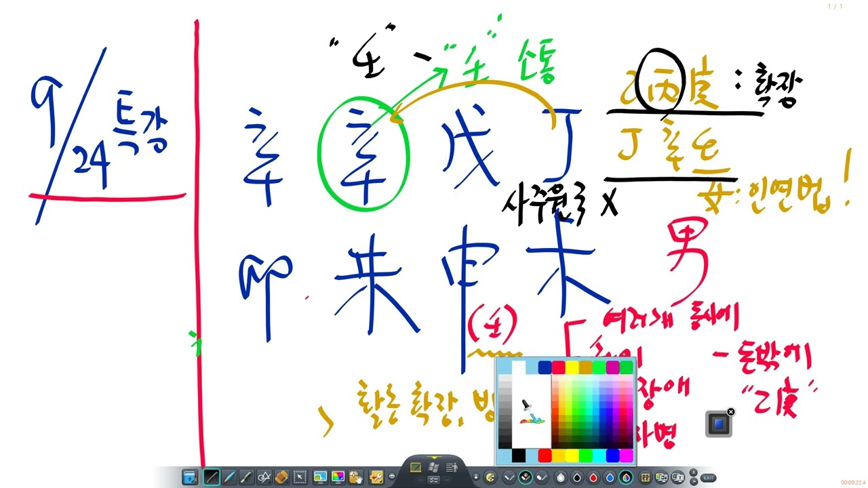Select the shape-drawing pen tool

coord(264,477)
